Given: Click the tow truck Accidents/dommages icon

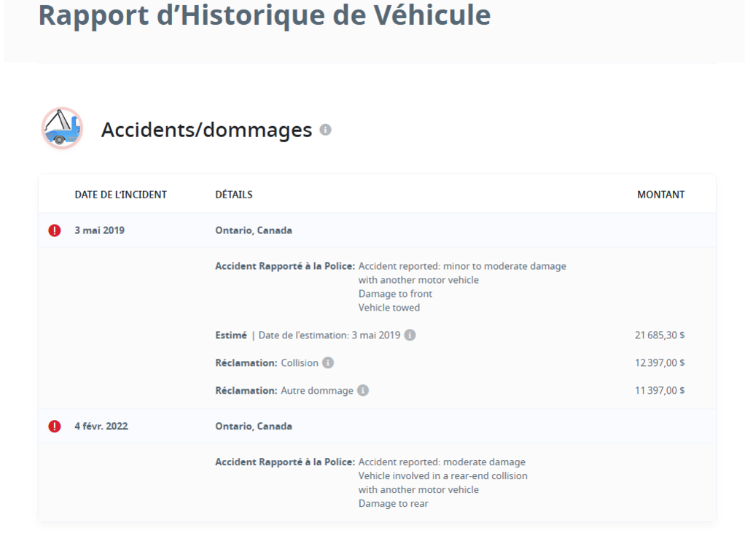Looking at the screenshot, I should (62, 128).
